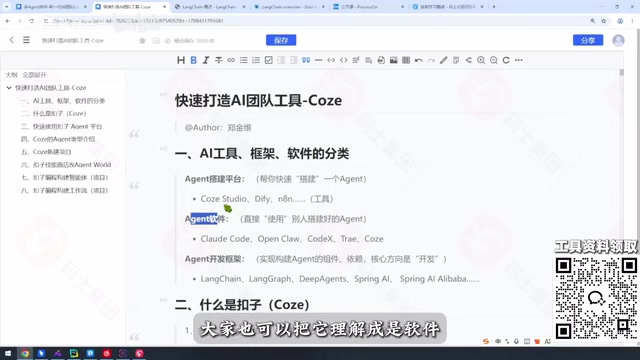Viewport: 640px width, 360px height.
Task: Click the Heading (H) format icon
Action: 181,60
